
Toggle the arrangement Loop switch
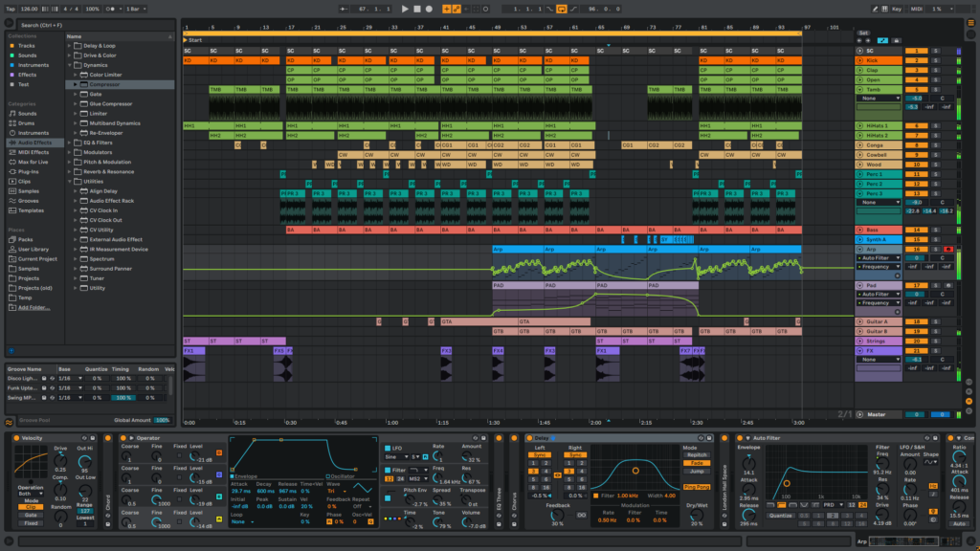pyautogui.click(x=560, y=8)
